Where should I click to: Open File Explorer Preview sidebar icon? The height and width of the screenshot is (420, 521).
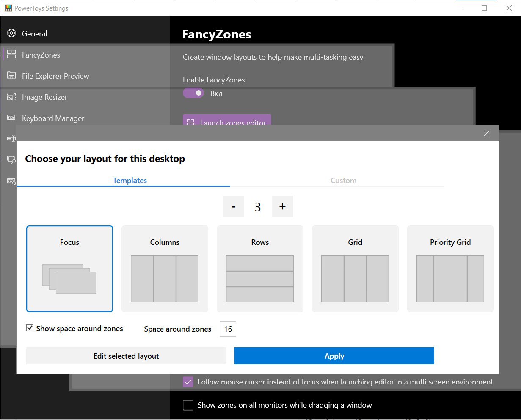11,76
